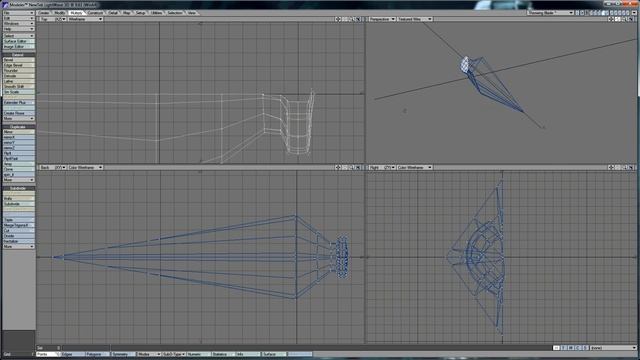Screen dimensions: 640x360
Task: Switch to the Setup tab
Action: coord(140,13)
